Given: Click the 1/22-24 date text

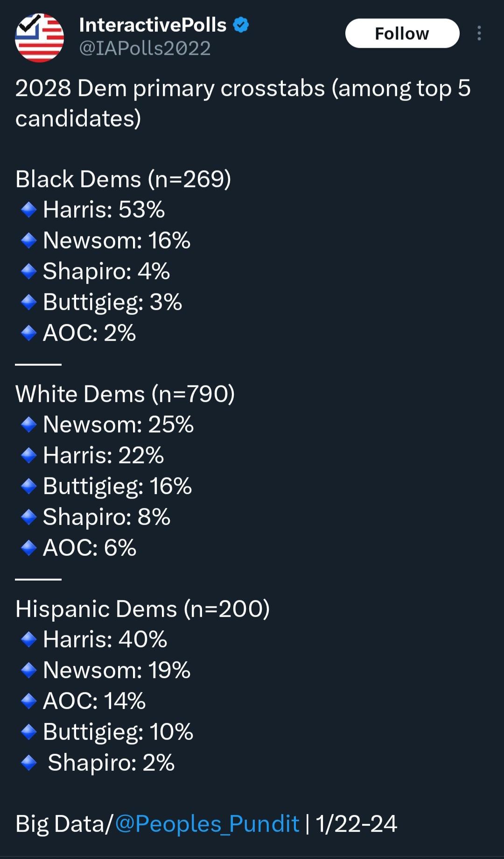Looking at the screenshot, I should (x=356, y=824).
